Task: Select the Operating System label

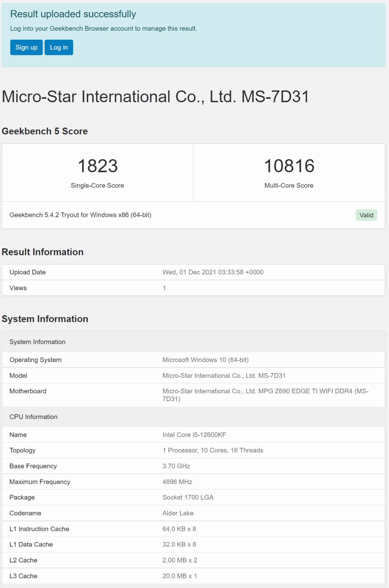Action: [x=36, y=360]
